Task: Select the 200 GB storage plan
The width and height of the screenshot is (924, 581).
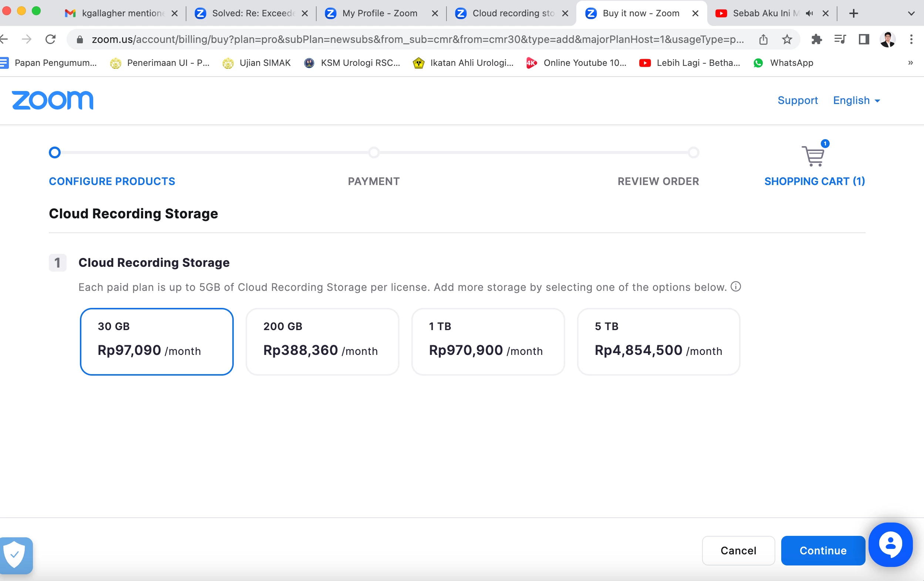Action: coord(322,341)
